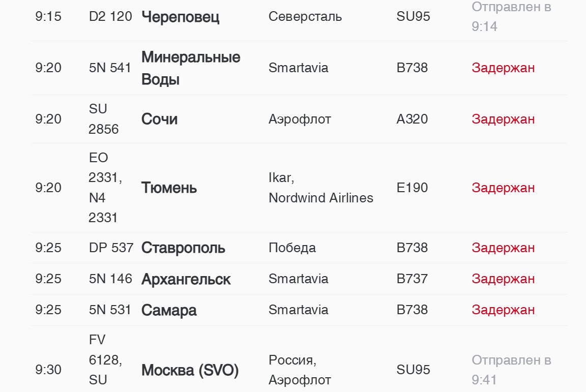Screen dimensions: 586x392
Task: Open the Тюмень flight destination
Action: coord(169,188)
